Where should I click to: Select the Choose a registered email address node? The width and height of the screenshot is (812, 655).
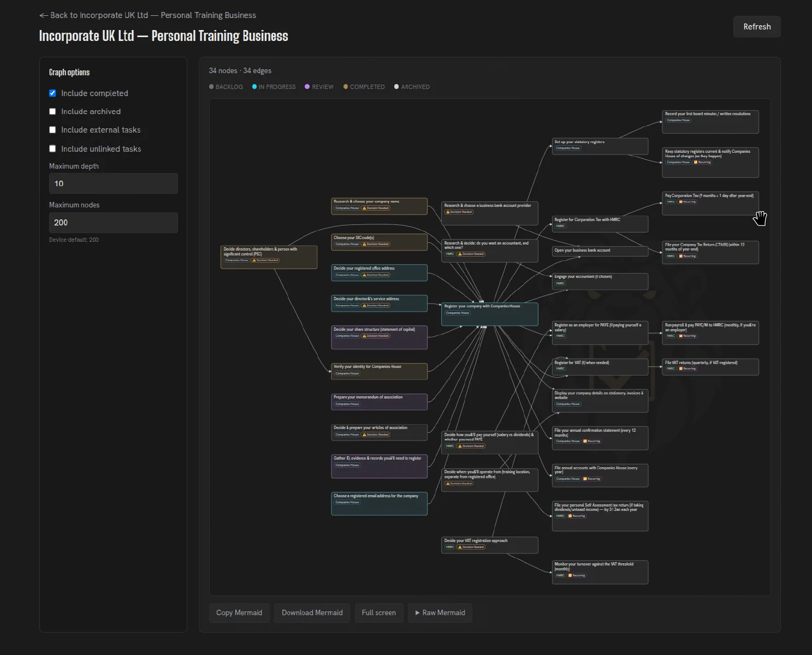click(x=380, y=503)
